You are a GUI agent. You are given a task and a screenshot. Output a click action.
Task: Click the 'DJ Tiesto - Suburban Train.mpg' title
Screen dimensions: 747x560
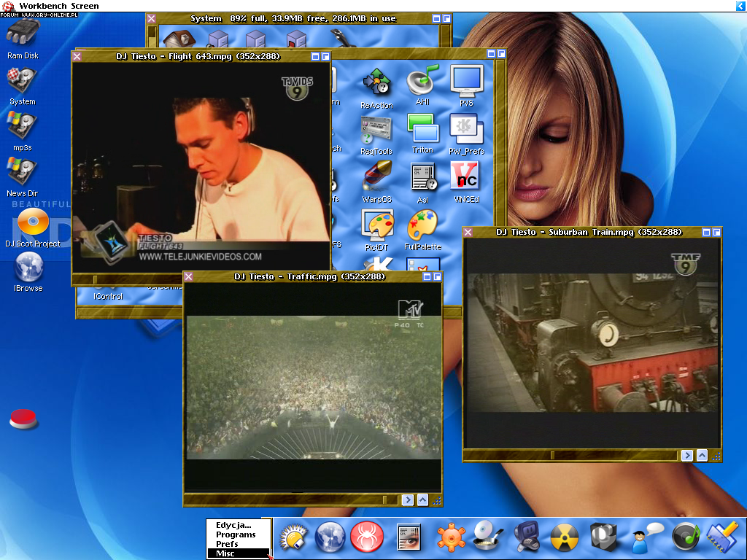(589, 232)
